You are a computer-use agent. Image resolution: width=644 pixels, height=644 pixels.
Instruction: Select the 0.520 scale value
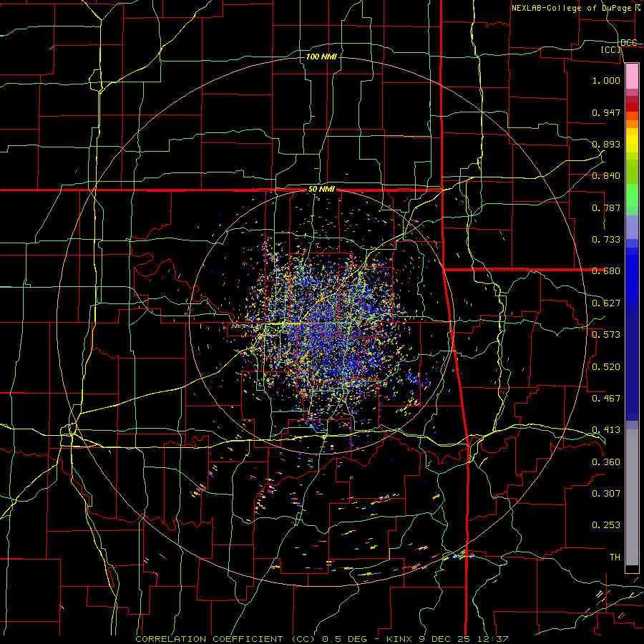[x=606, y=367]
